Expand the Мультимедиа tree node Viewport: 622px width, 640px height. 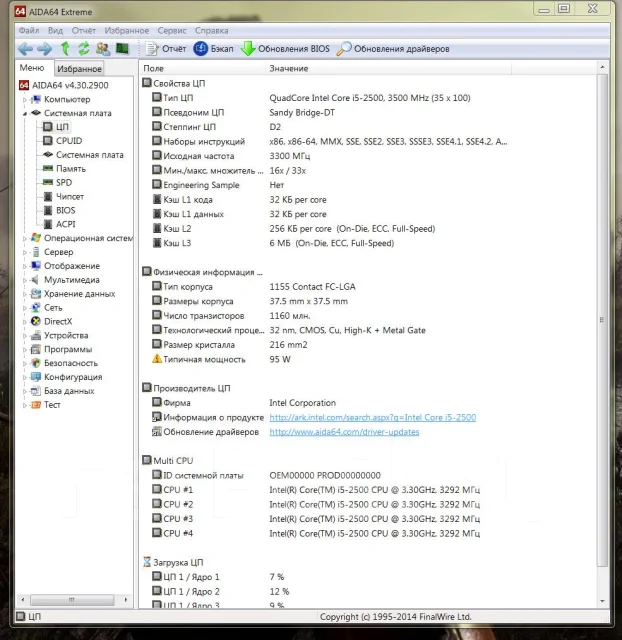coord(24,280)
